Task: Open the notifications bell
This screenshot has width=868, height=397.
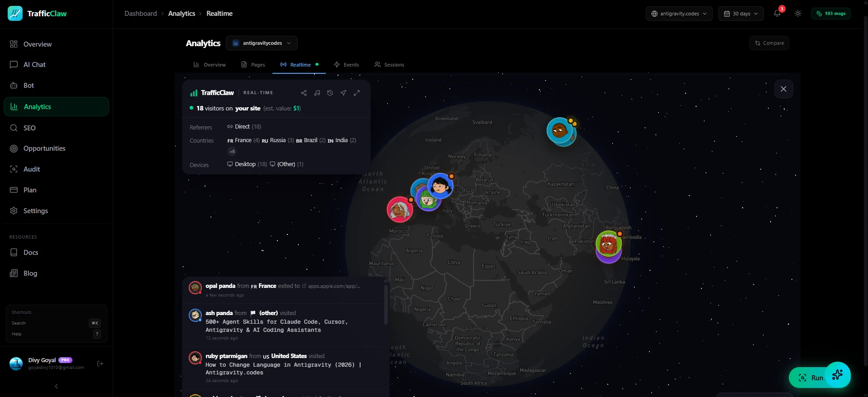Action: tap(777, 14)
